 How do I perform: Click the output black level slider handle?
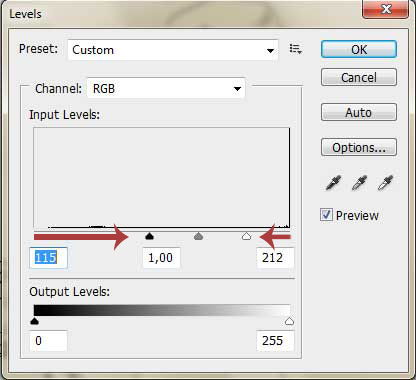click(x=34, y=321)
